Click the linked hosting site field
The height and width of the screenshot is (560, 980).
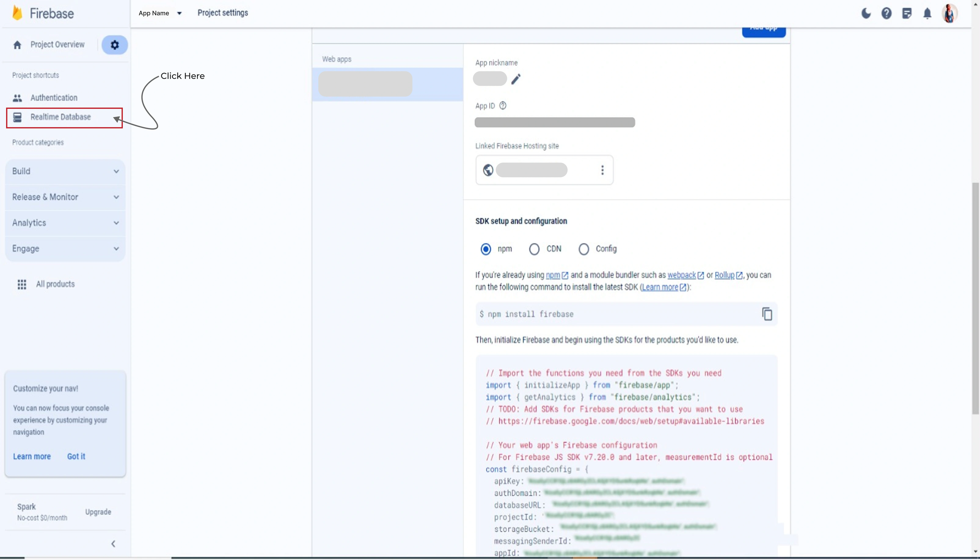(544, 170)
